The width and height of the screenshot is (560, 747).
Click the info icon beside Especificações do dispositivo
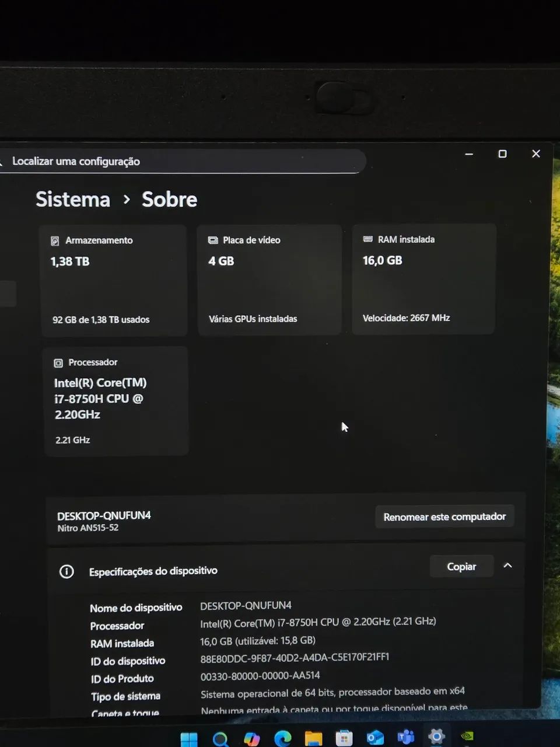pos(67,571)
